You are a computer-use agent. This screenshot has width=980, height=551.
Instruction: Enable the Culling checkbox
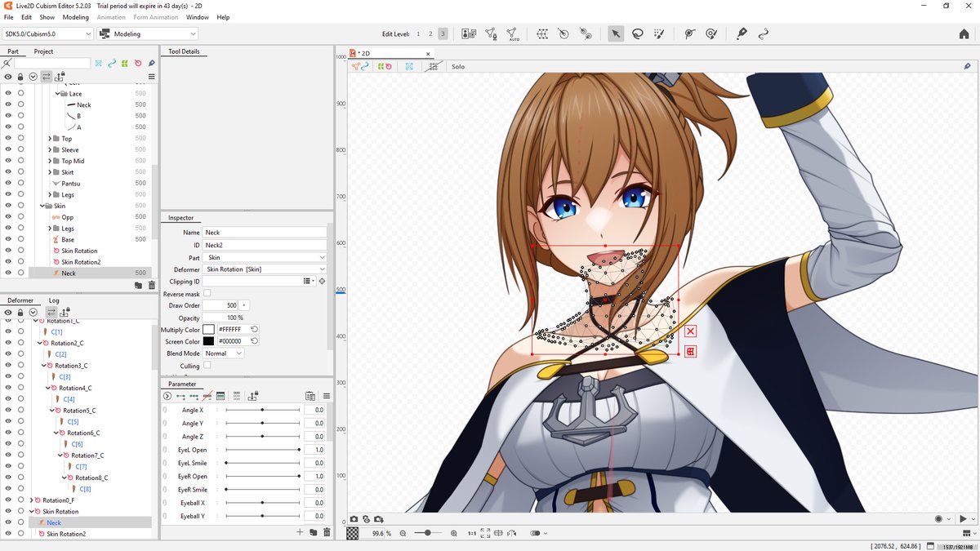[x=207, y=366]
